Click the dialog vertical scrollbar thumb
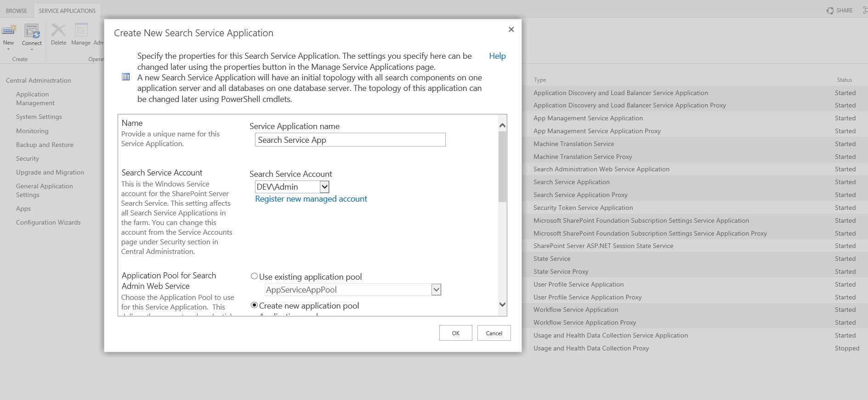The width and height of the screenshot is (868, 400). (502, 166)
